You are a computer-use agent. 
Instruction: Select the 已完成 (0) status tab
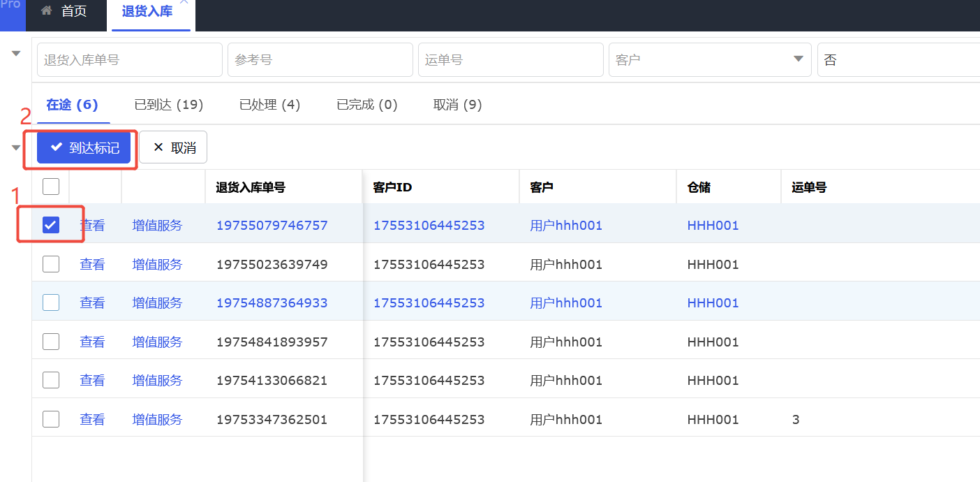click(x=367, y=105)
